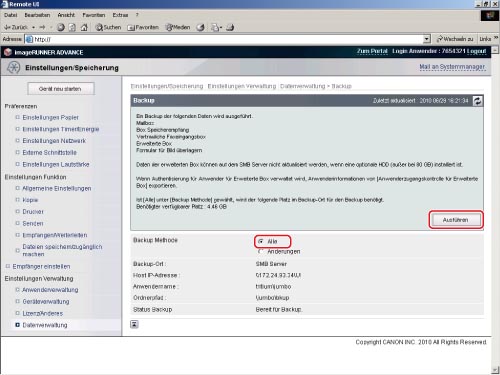Click the Windows logo throbber icon
Screen dimensions: 500x375
(490, 16)
